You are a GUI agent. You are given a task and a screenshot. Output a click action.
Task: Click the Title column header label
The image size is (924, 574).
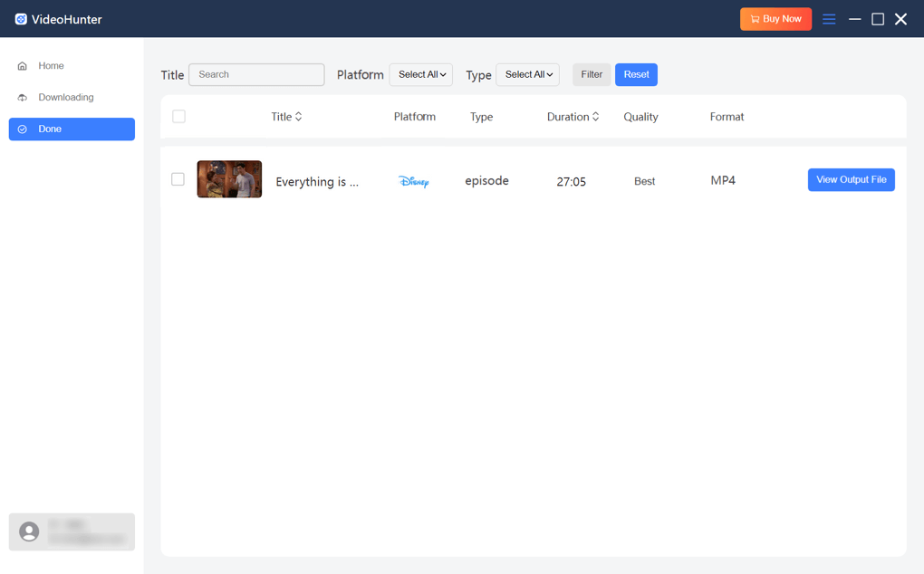[x=281, y=117]
